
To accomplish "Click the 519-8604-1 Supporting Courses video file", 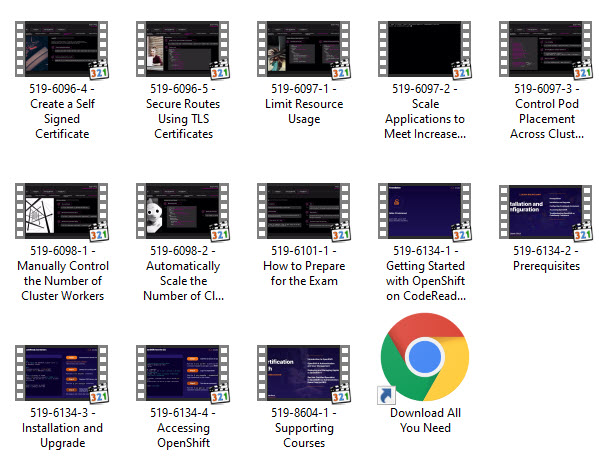I will click(304, 373).
